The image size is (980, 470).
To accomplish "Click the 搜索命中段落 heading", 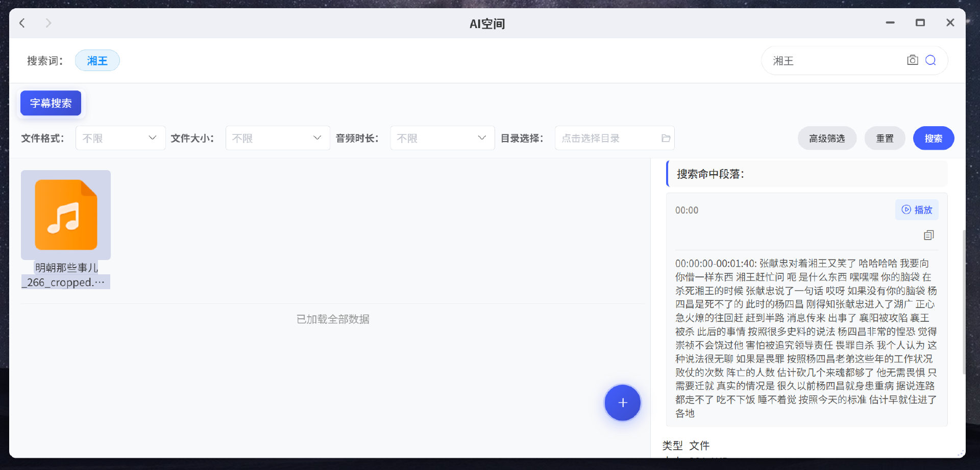I will click(x=710, y=174).
